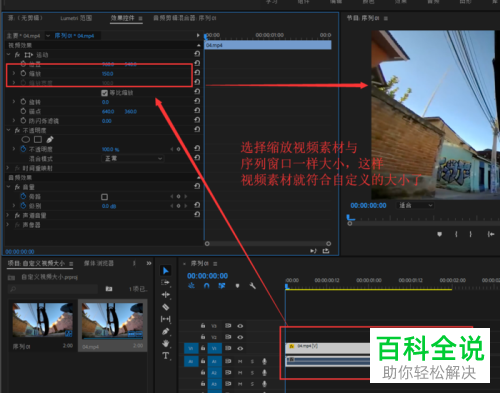Collapse the 运动 Motion effect group
Viewport: 500px width, 393px height.
pos(9,54)
